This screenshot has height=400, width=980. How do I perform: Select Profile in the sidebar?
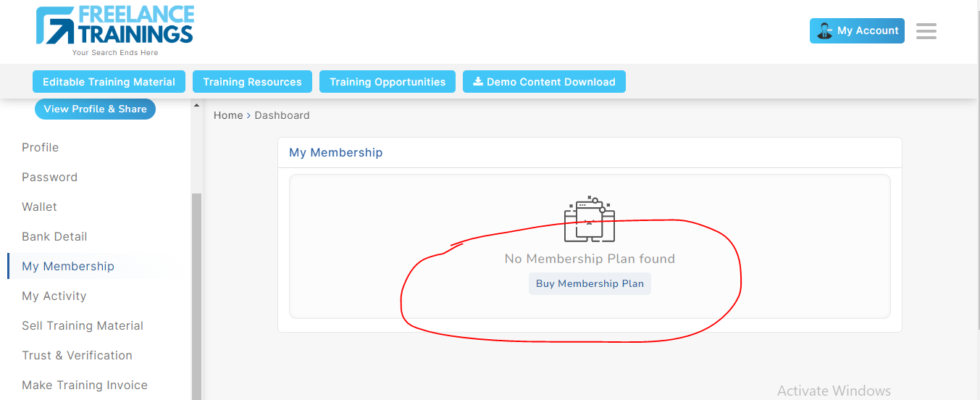tap(41, 148)
